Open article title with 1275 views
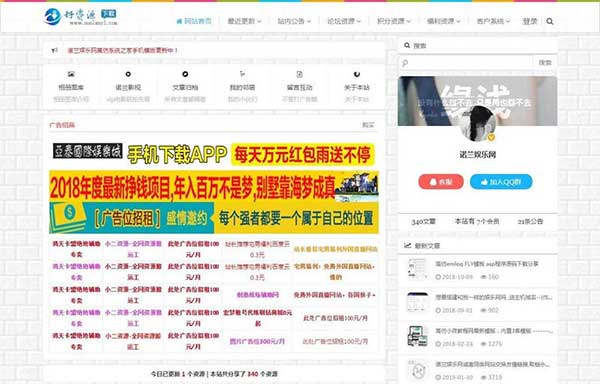600x384 pixels. tap(494, 331)
